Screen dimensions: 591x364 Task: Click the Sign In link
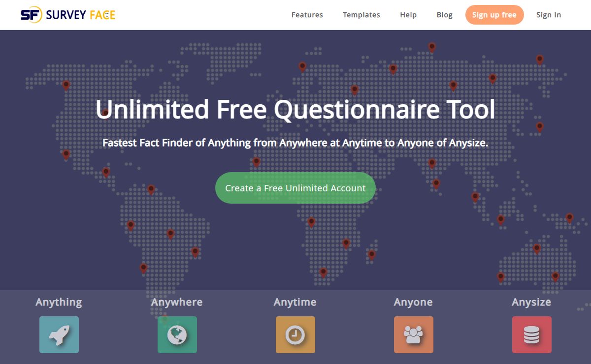point(549,15)
